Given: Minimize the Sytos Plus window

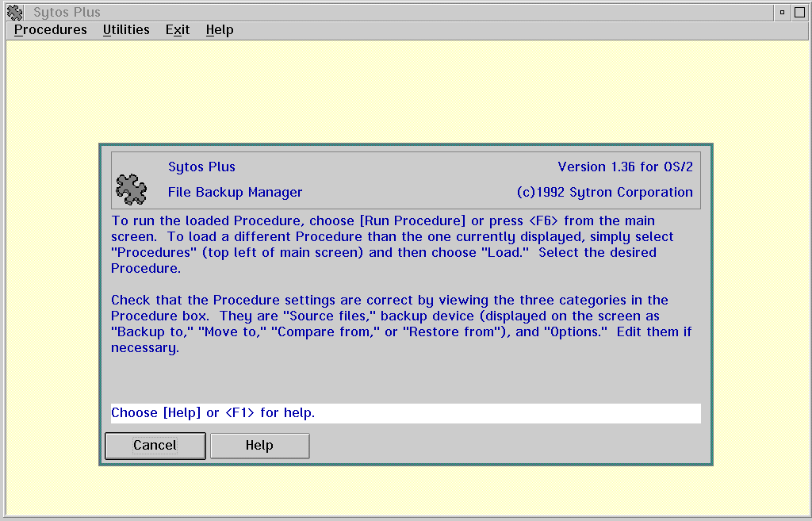Looking at the screenshot, I should (x=782, y=13).
